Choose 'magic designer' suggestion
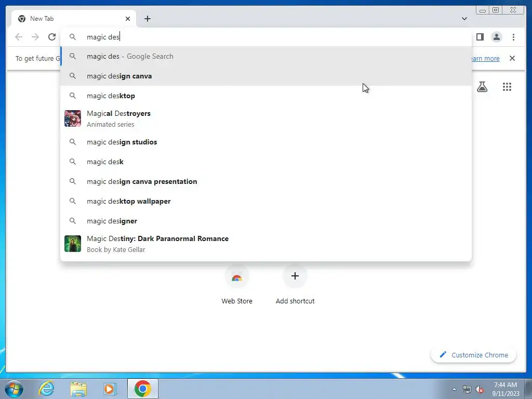The height and width of the screenshot is (399, 532). click(x=266, y=221)
